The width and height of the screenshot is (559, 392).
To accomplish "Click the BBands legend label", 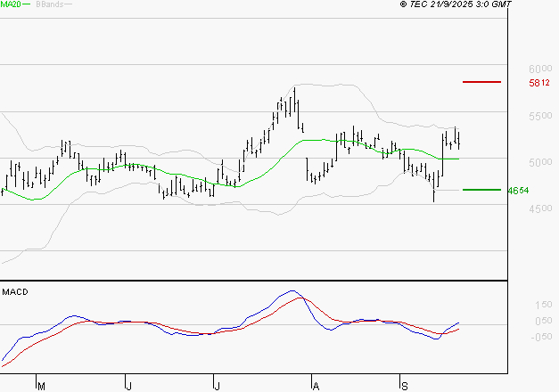I will tap(50, 5).
